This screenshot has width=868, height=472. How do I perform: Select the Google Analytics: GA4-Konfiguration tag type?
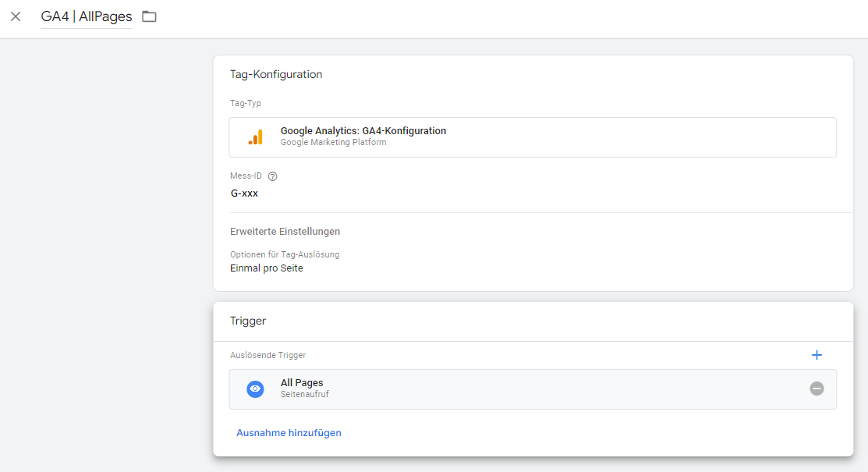coord(533,137)
